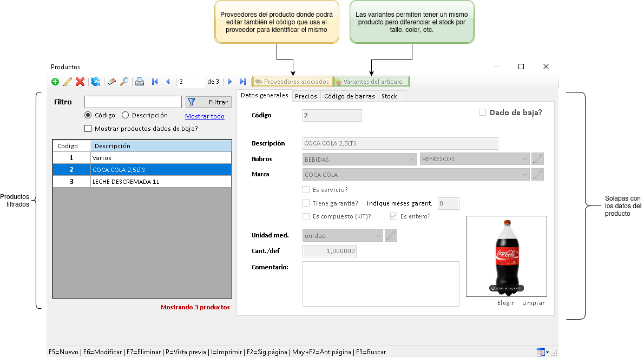Click the Mostrar todo link
The image size is (644, 358).
click(x=205, y=116)
